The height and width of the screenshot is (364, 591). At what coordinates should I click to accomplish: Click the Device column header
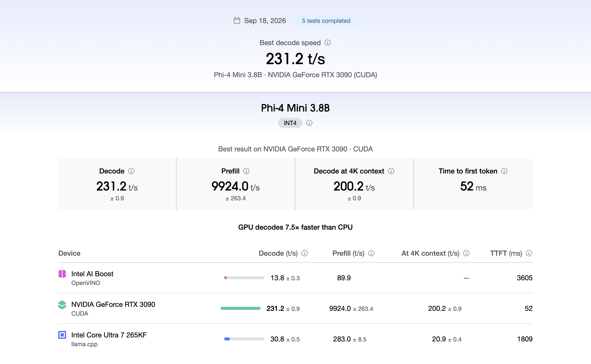pos(69,253)
